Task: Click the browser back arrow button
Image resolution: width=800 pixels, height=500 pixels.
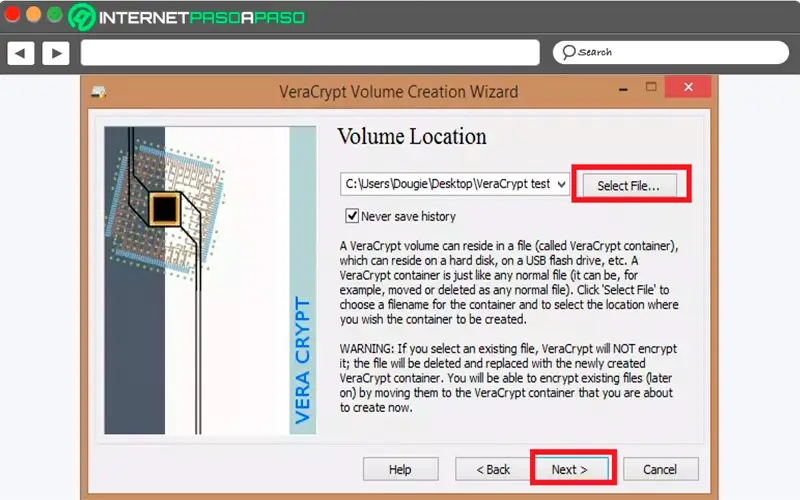Action: (x=20, y=53)
